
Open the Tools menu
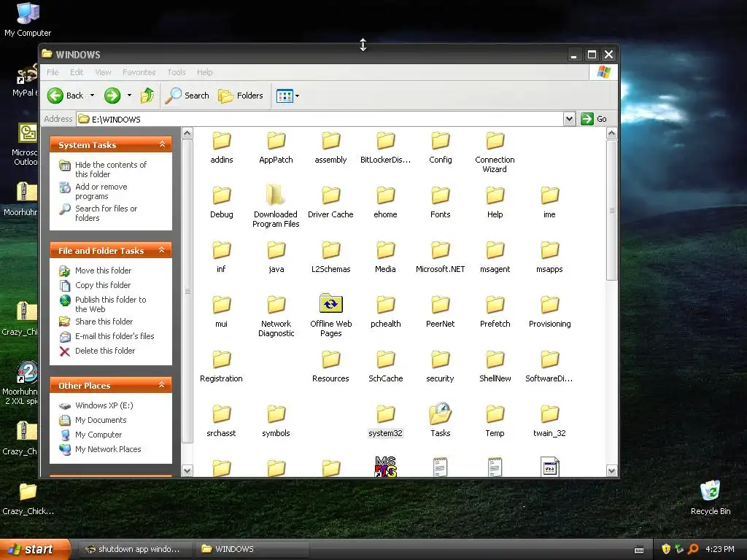177,72
